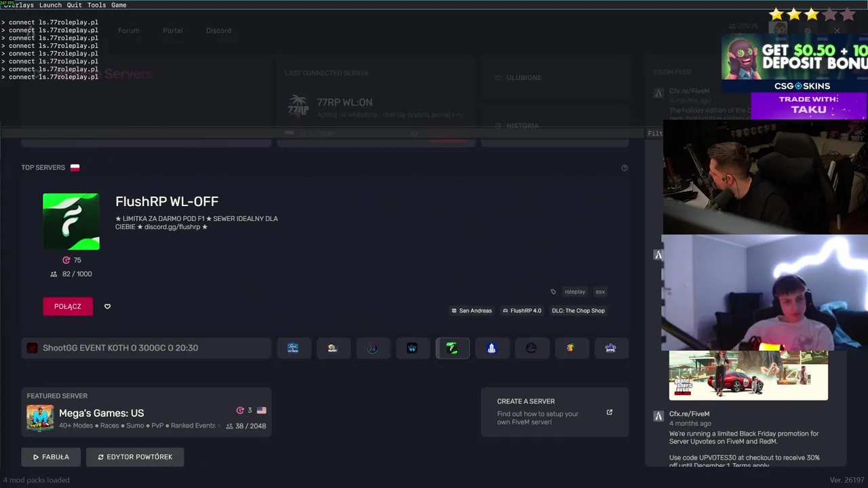Open the Overlays menu

(x=18, y=5)
